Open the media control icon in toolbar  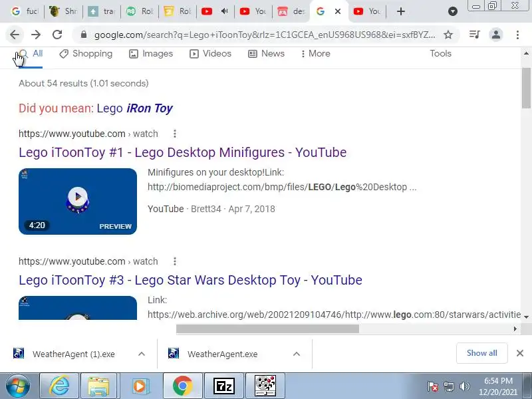pos(474,35)
